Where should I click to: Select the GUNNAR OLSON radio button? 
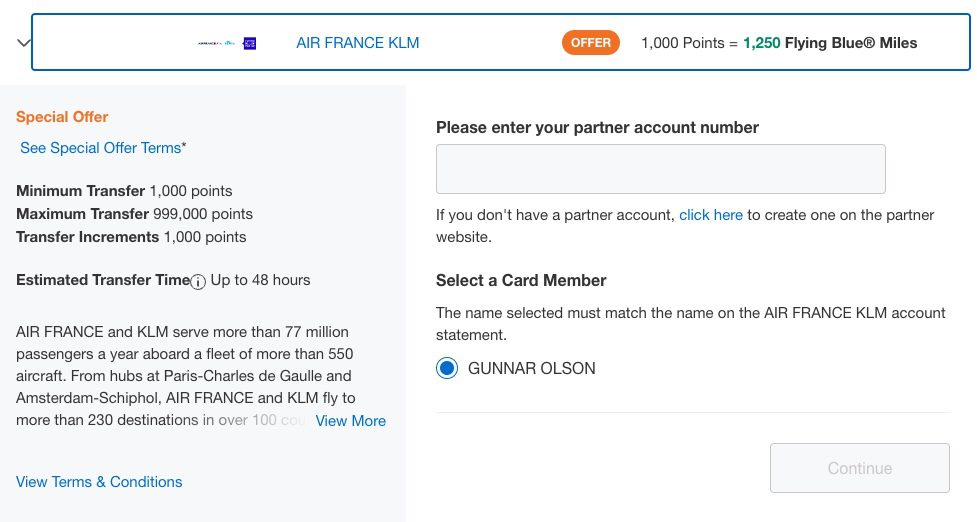447,368
